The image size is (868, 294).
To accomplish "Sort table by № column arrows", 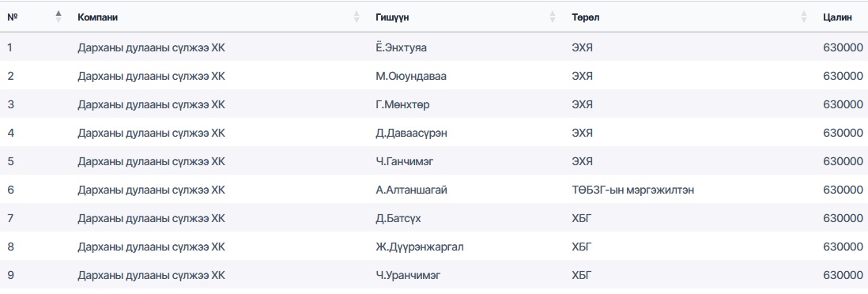I will (x=58, y=17).
